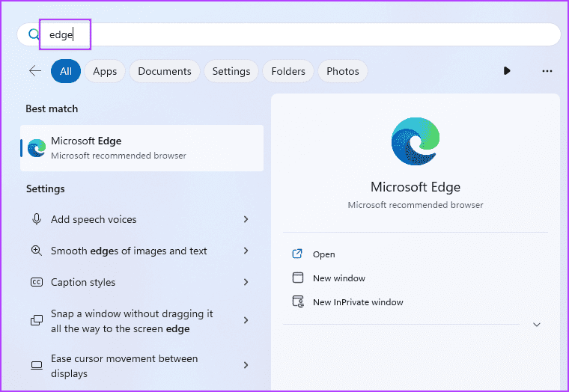Click the New window icon
The width and height of the screenshot is (569, 392).
tap(297, 278)
